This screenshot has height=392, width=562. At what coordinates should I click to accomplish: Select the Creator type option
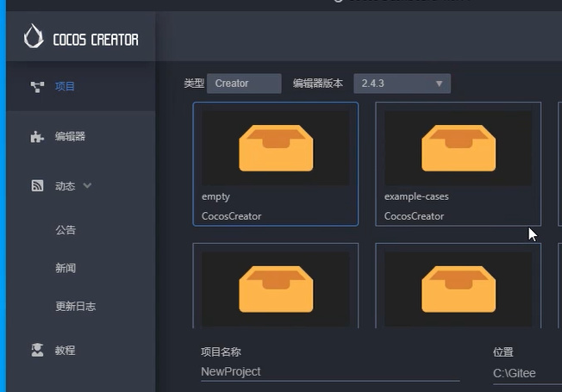click(x=244, y=84)
